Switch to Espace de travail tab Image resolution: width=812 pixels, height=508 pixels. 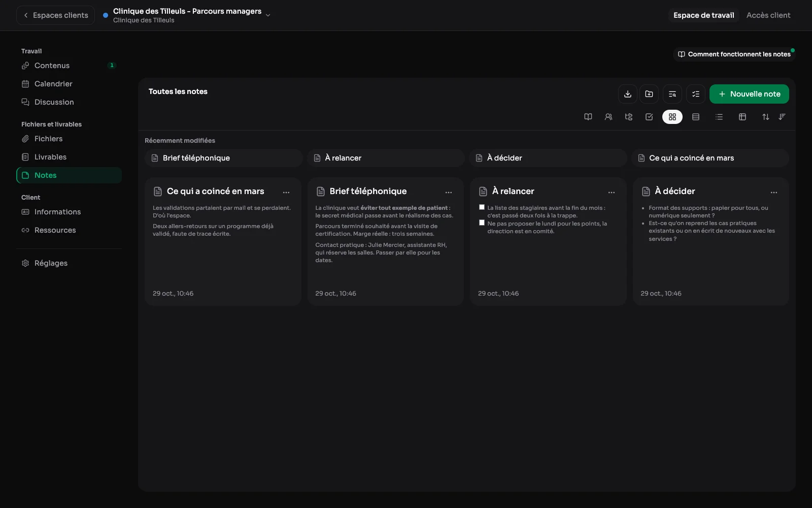703,15
